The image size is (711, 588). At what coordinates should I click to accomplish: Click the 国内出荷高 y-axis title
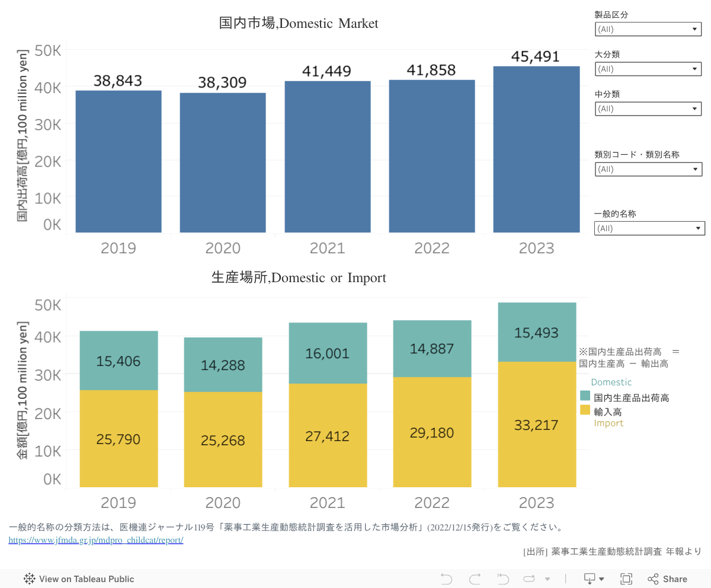pyautogui.click(x=23, y=137)
